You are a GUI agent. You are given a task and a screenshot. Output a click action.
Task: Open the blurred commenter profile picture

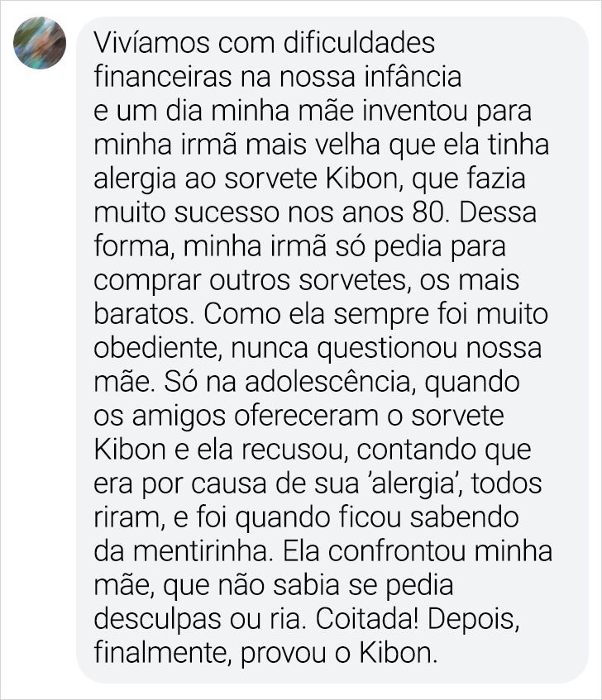click(x=40, y=43)
